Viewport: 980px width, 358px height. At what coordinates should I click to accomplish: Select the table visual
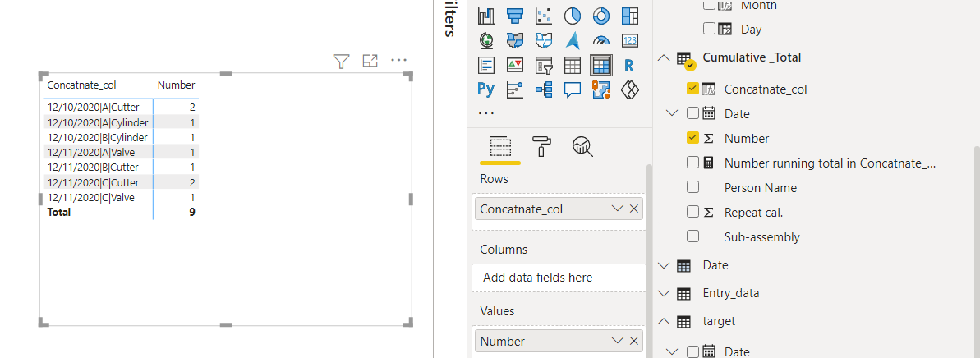(x=573, y=65)
